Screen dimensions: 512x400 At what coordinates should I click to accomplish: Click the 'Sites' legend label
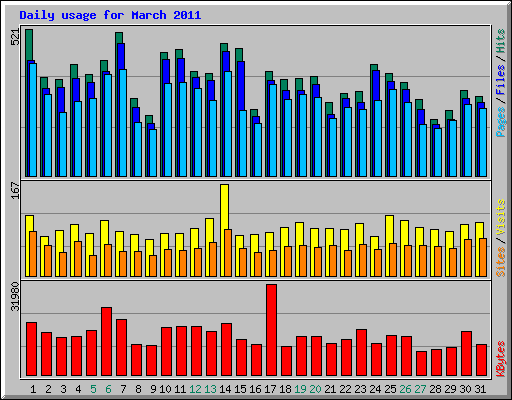point(501,262)
